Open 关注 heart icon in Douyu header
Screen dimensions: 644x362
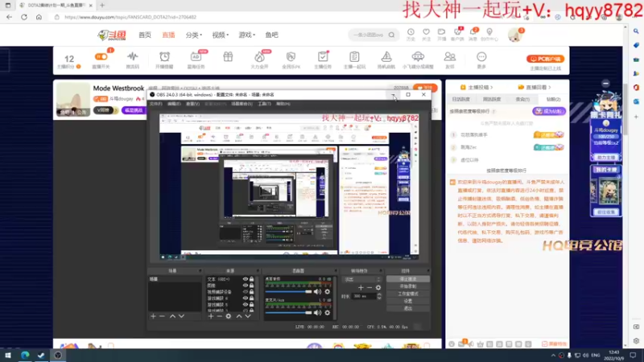click(x=427, y=32)
